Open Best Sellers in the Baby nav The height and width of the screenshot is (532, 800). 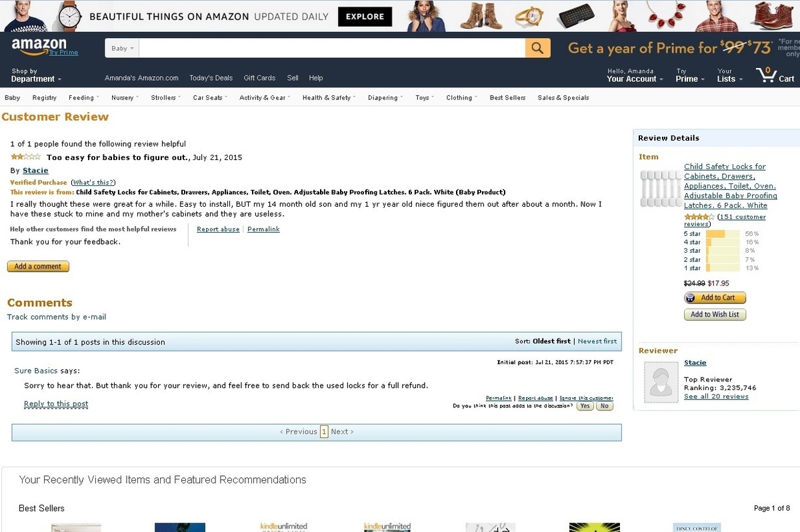507,97
